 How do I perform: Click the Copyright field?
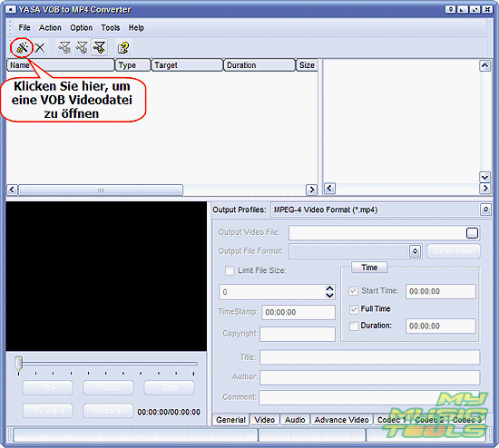pyautogui.click(x=298, y=334)
